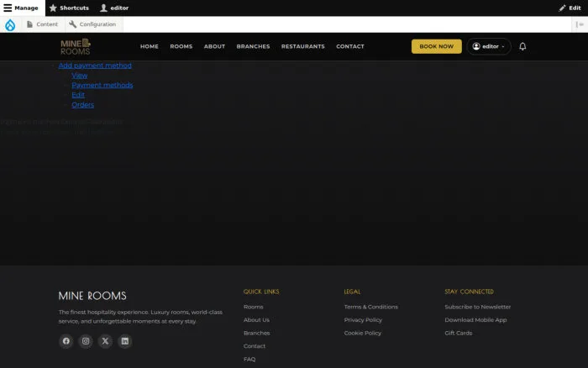The width and height of the screenshot is (588, 368).
Task: Go to the HOME nav item
Action: coord(150,46)
